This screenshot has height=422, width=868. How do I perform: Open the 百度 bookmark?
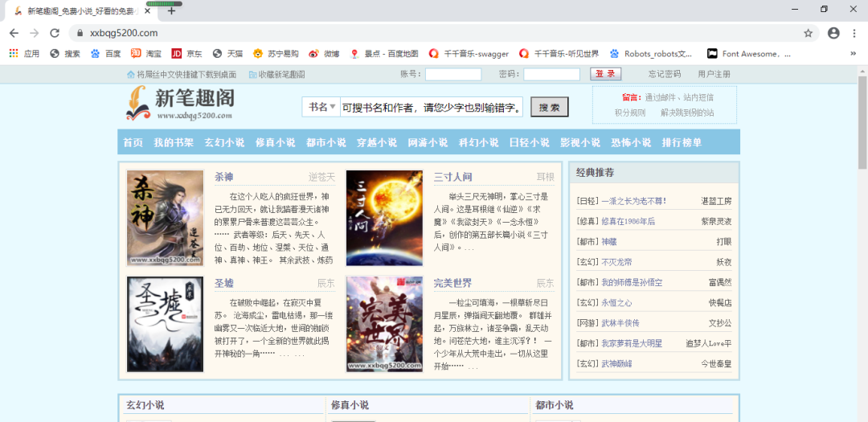pyautogui.click(x=106, y=54)
